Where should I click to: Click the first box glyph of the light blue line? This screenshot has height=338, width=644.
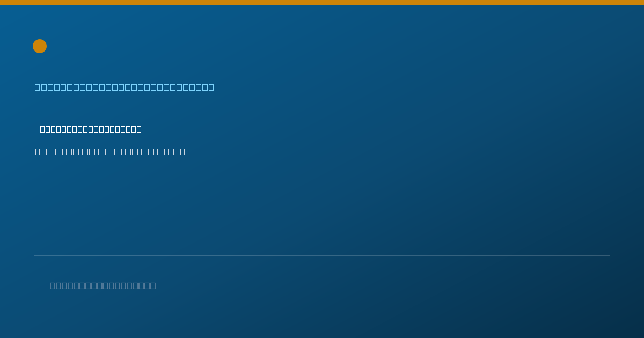38,87
